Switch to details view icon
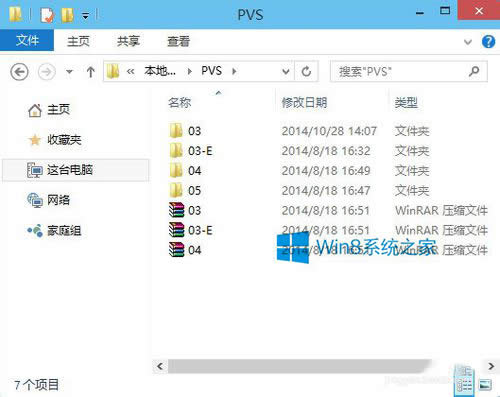 465,384
